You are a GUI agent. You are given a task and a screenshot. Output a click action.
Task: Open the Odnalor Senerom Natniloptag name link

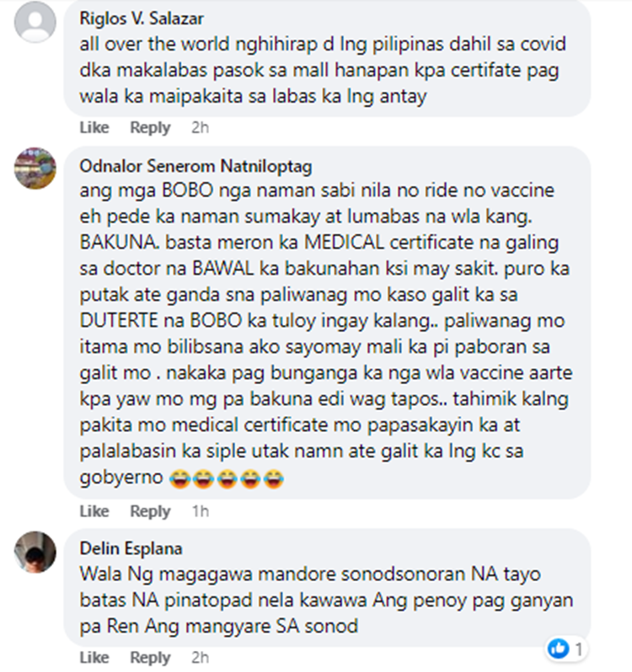(195, 166)
